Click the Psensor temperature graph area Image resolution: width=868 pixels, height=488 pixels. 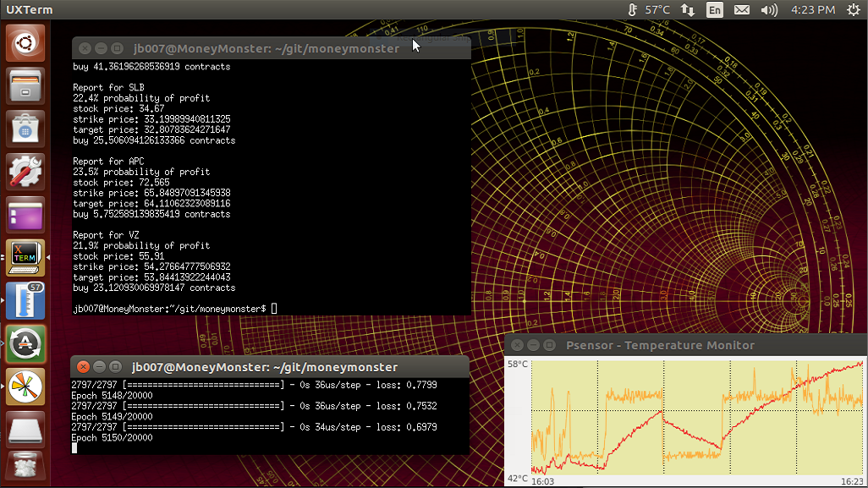(697, 418)
